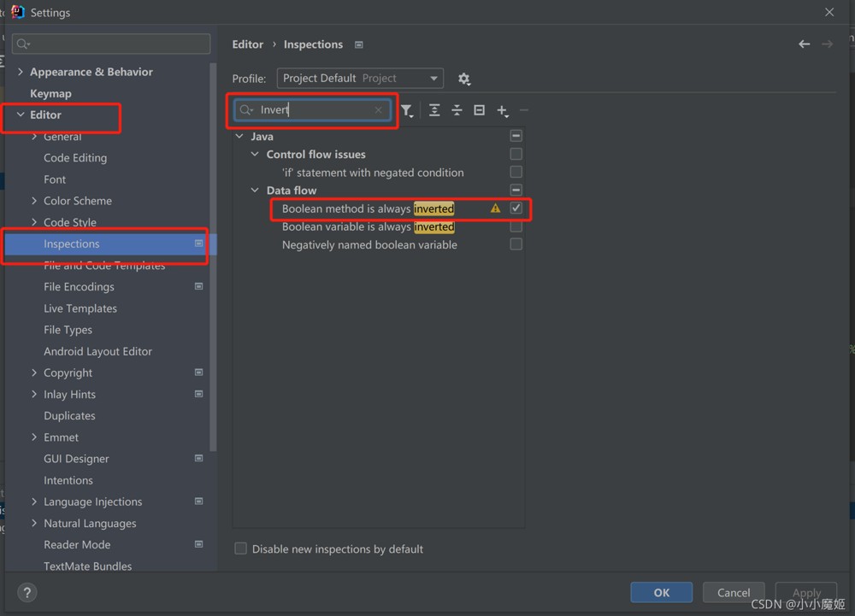
Task: Open the inspection filter funnel menu
Action: (x=407, y=110)
